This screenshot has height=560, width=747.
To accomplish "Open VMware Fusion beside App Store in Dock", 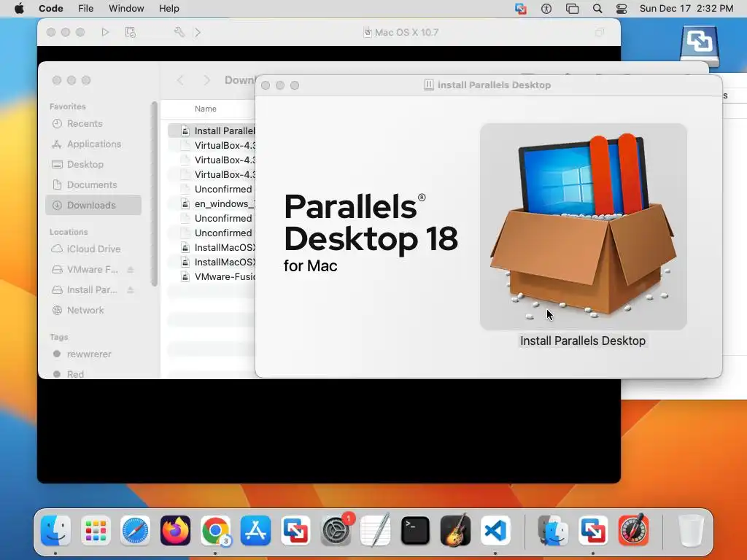I will 295,530.
